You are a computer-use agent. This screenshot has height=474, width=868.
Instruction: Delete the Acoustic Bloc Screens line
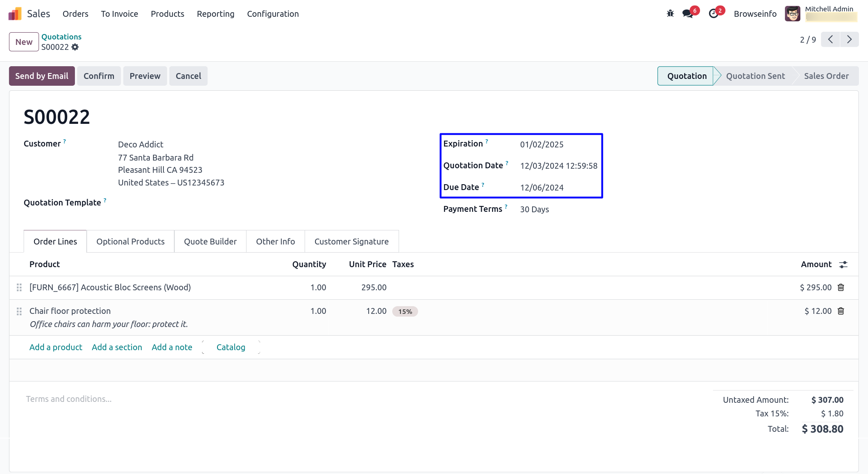(x=841, y=288)
